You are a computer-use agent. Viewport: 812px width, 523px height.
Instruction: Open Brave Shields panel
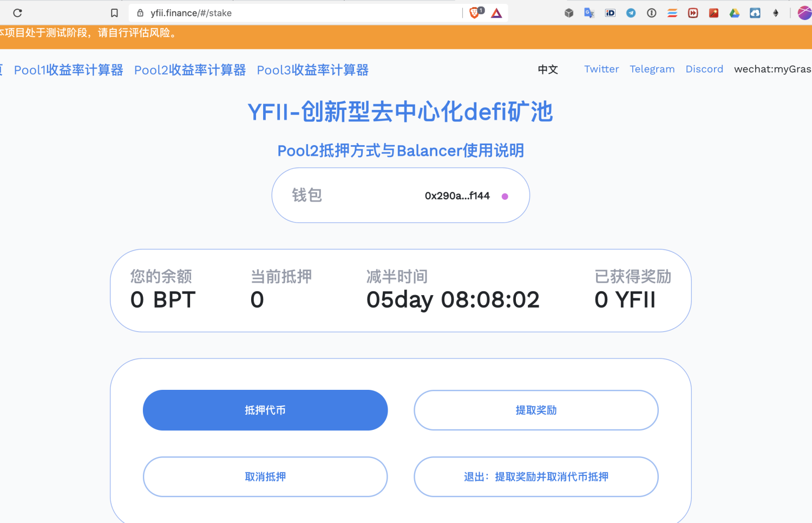(x=475, y=12)
